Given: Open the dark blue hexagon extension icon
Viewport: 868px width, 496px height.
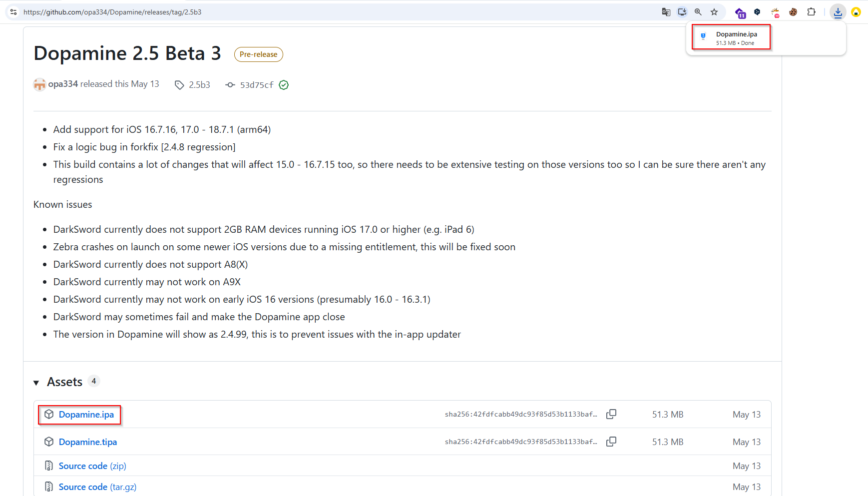Looking at the screenshot, I should point(757,12).
